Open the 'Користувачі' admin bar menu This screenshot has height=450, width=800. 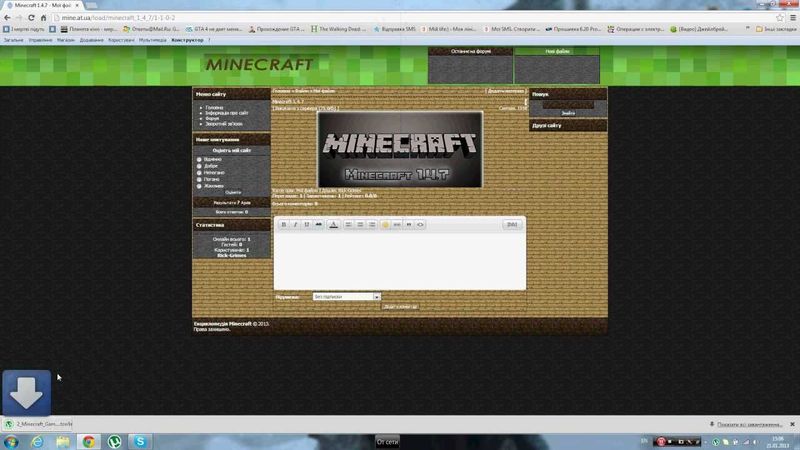[x=121, y=40]
